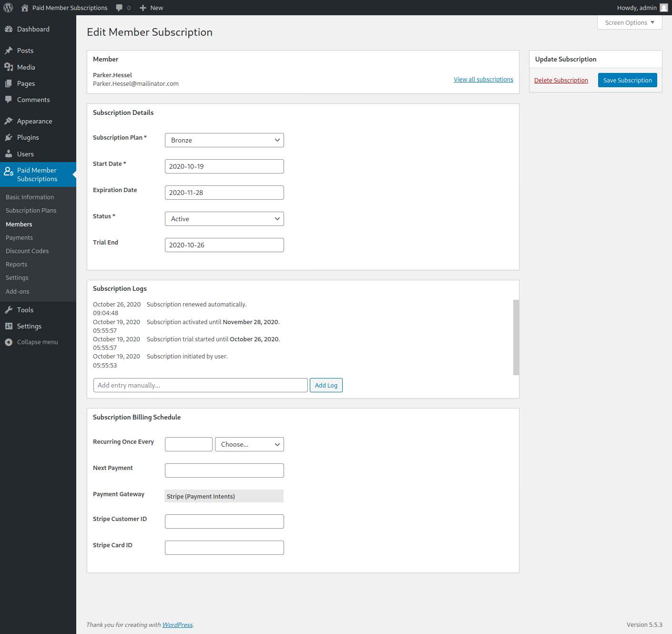672x634 pixels.
Task: Click the home icon for Paid Member Subscriptions
Action: [25, 8]
